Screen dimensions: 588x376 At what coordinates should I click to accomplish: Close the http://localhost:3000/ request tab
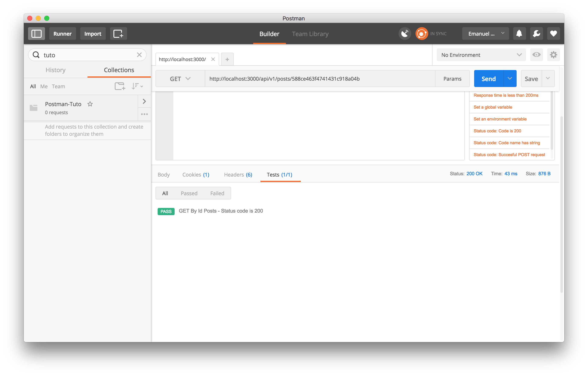pos(213,59)
